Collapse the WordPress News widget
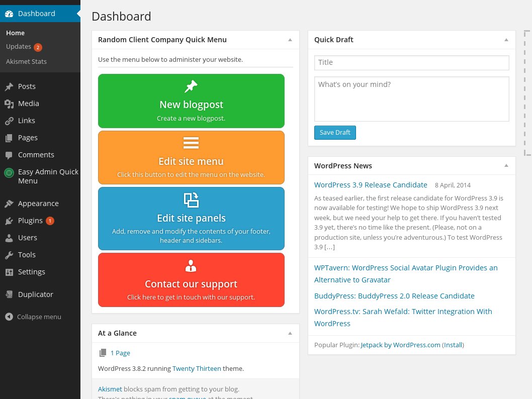Image resolution: width=532 pixels, height=399 pixels. click(506, 166)
